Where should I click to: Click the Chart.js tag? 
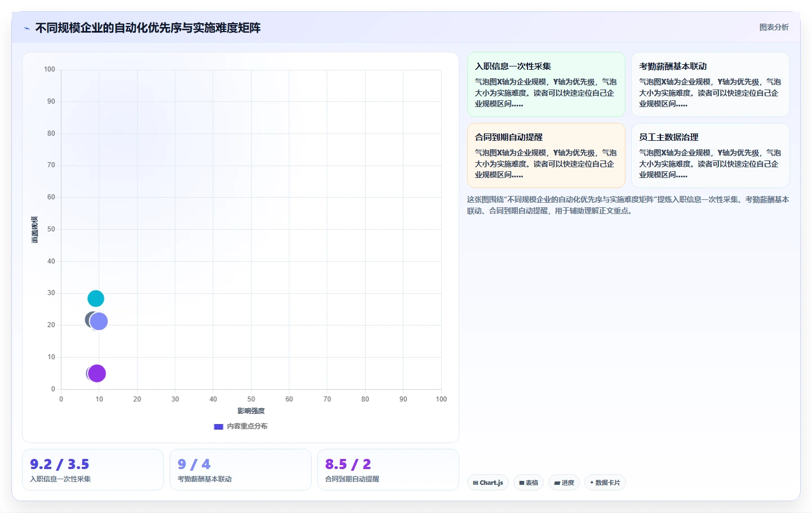[488, 483]
